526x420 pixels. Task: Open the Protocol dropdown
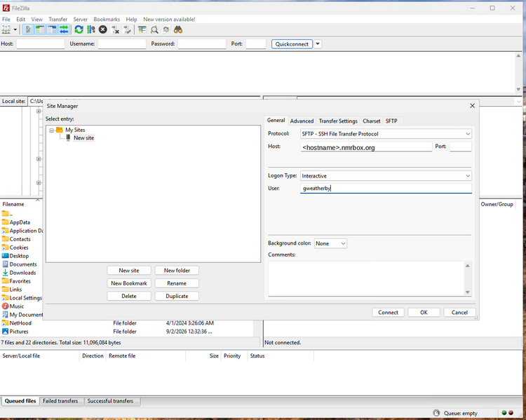coord(386,134)
